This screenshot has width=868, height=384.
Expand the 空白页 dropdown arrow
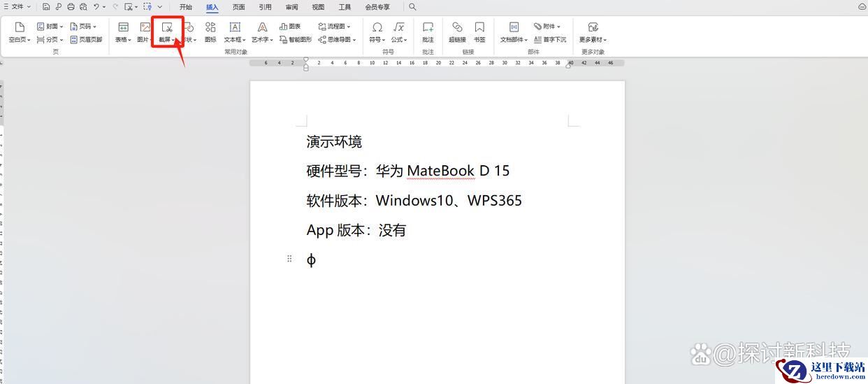29,40
